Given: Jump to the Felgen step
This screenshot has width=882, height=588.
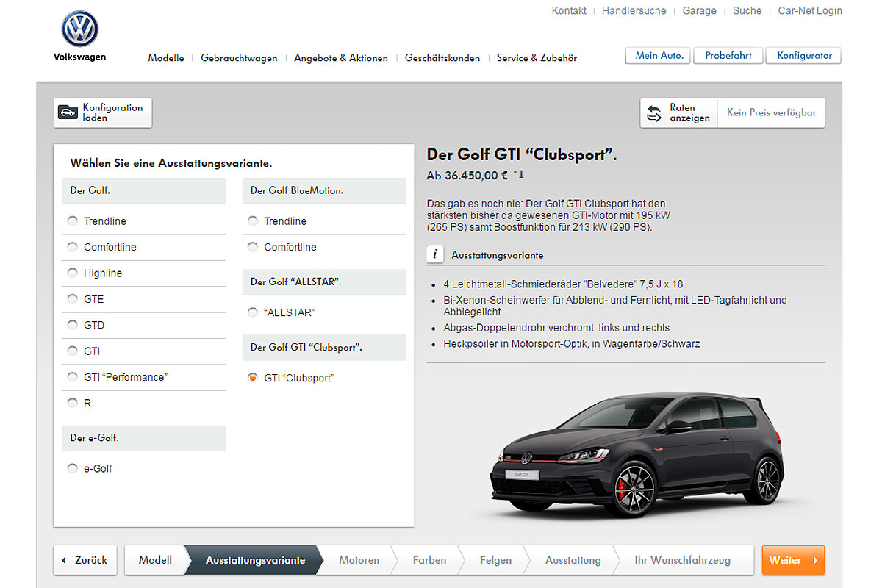Looking at the screenshot, I should [x=495, y=560].
